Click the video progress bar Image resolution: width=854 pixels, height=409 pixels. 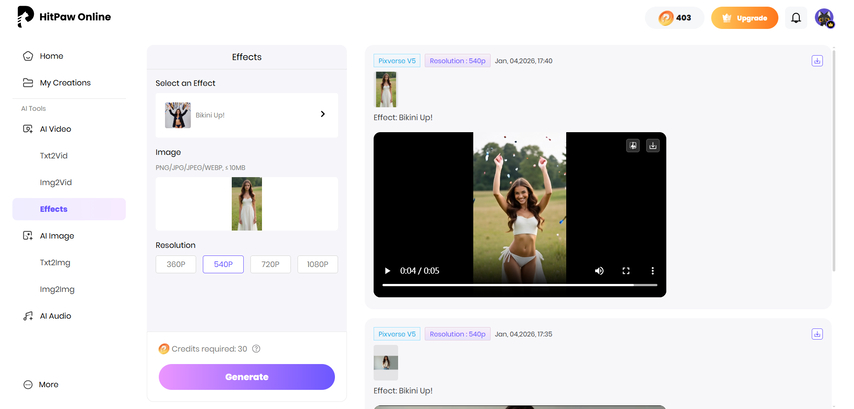tap(520, 285)
